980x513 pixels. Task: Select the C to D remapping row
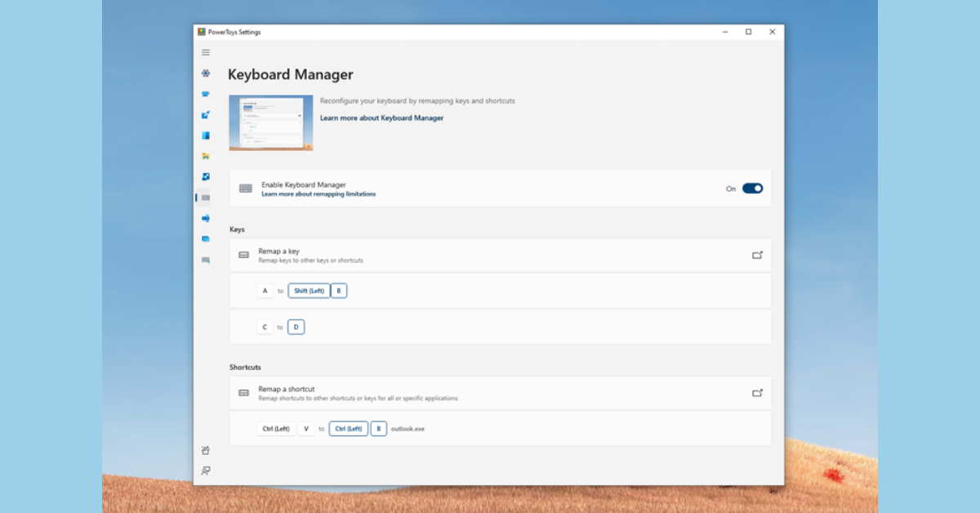(500, 327)
